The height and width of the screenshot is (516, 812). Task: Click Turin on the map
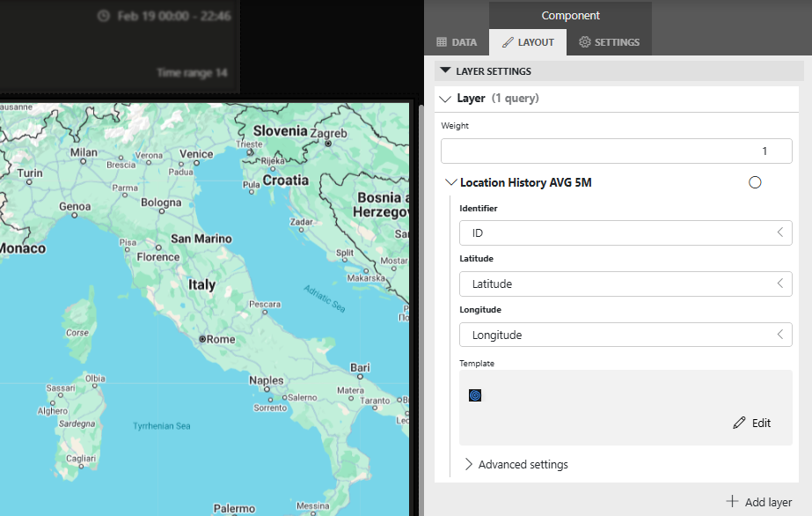point(30,173)
